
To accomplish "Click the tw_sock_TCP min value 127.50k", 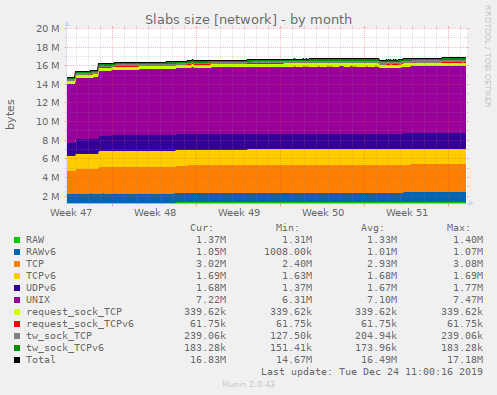I will point(291,336).
